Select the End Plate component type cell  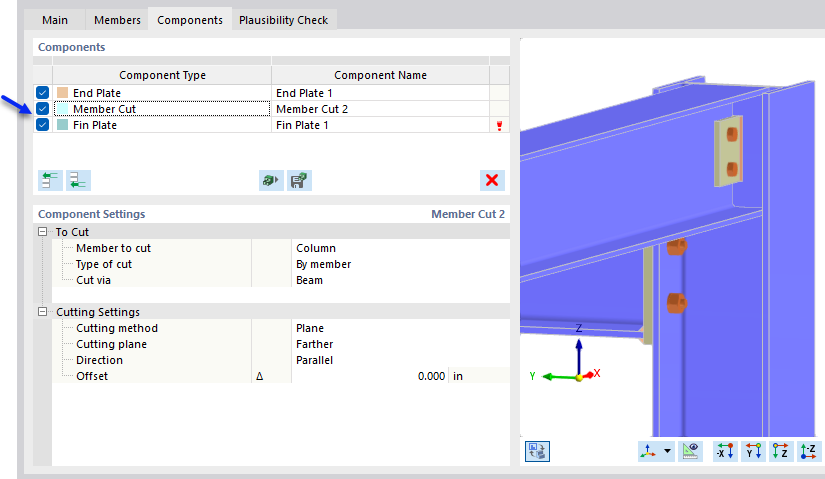coord(162,93)
